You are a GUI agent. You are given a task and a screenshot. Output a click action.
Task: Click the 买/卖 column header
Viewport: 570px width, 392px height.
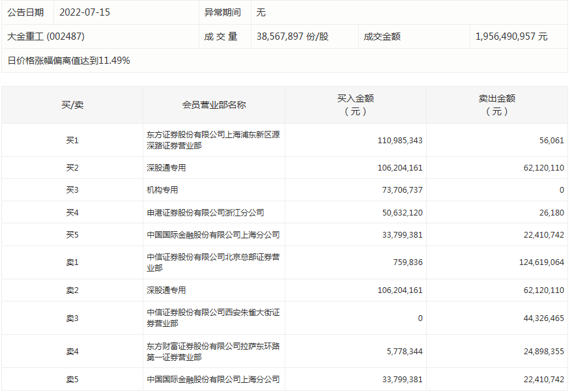point(72,105)
